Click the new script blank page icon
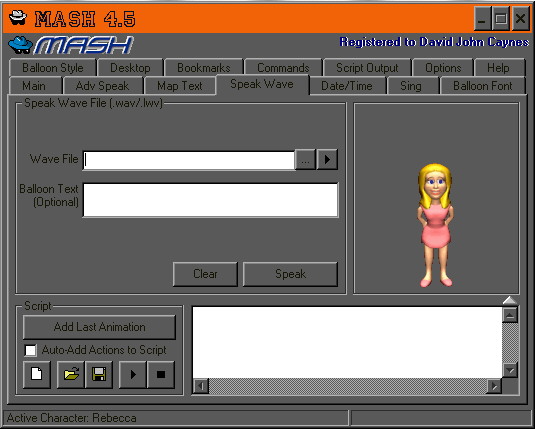 pyautogui.click(x=37, y=374)
